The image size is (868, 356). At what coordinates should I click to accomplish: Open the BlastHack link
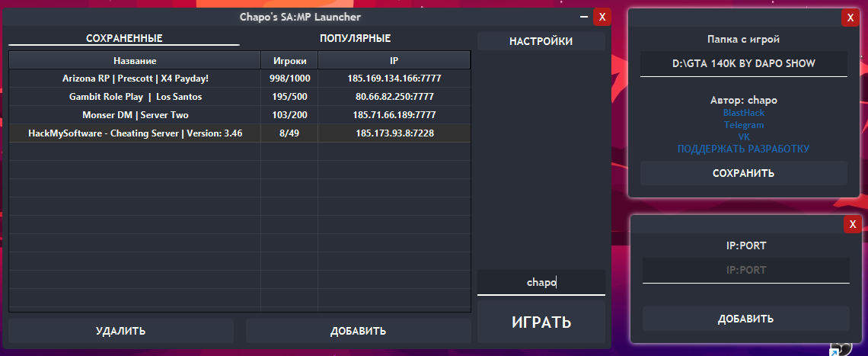[743, 113]
